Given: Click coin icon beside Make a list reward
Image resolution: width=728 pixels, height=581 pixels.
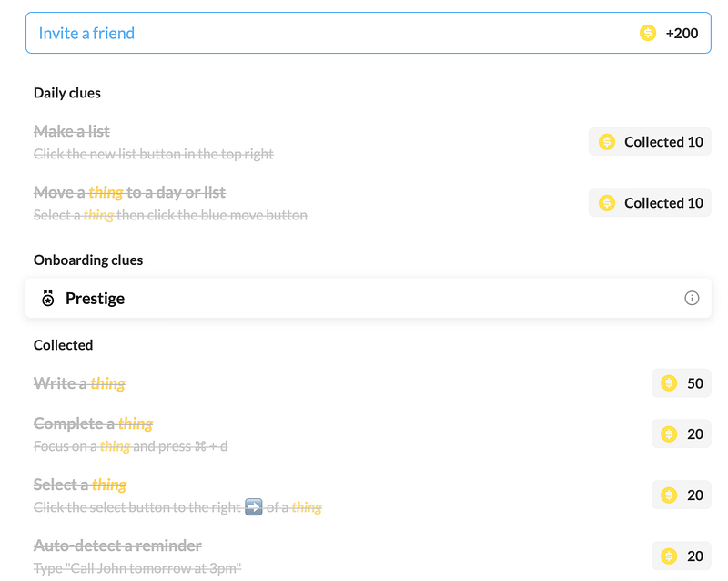Looking at the screenshot, I should [x=607, y=142].
